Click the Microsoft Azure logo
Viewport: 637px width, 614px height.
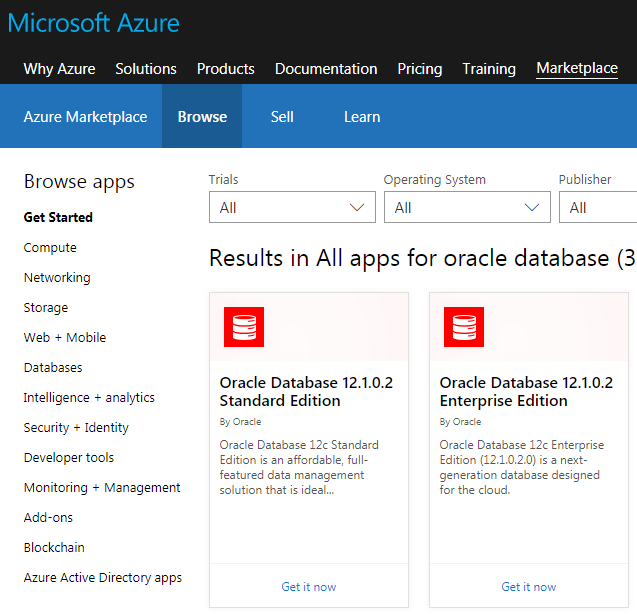93,23
